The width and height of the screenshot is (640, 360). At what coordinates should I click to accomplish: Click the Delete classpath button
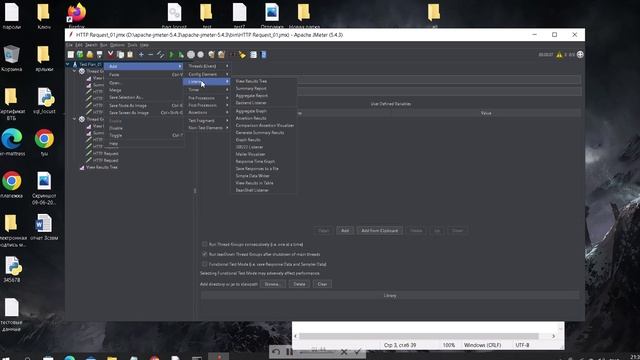coord(299,284)
